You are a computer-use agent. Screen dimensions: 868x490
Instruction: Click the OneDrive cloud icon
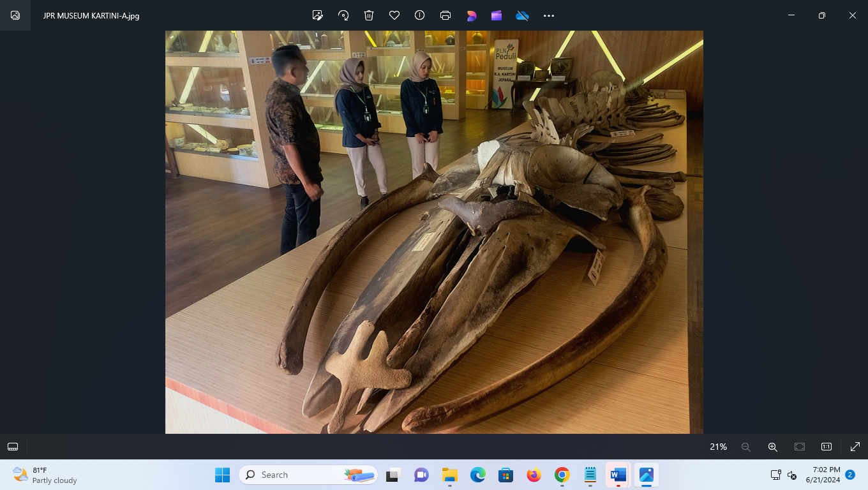[x=522, y=15]
